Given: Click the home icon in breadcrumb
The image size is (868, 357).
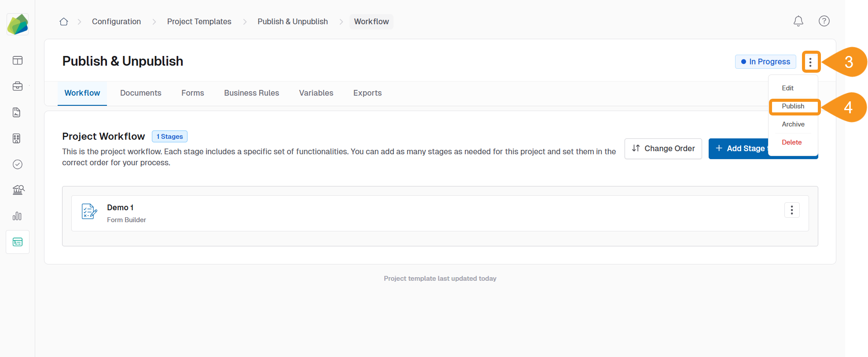Looking at the screenshot, I should point(64,22).
